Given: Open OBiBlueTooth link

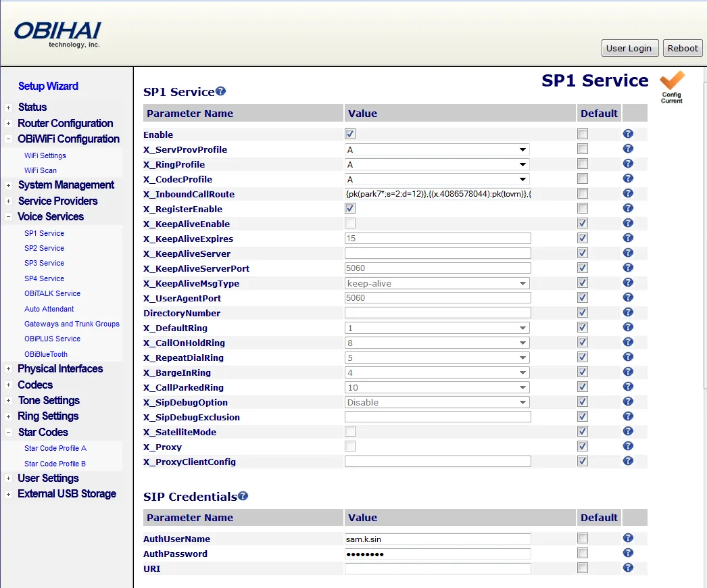Looking at the screenshot, I should [x=46, y=354].
